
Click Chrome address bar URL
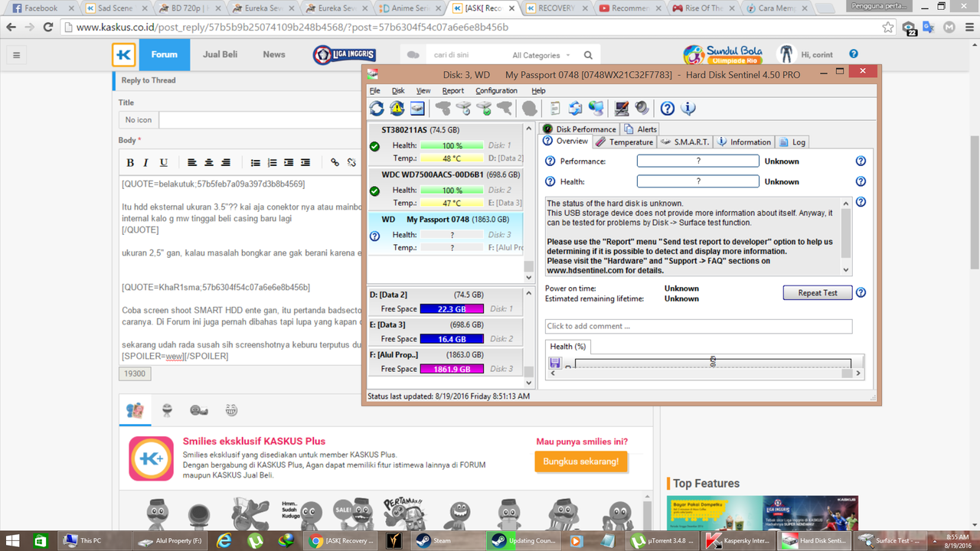coord(292,27)
